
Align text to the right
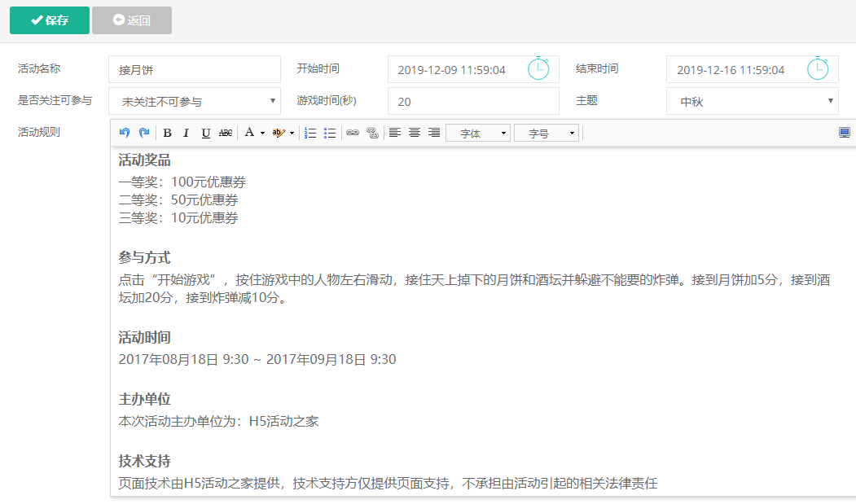pos(434,133)
